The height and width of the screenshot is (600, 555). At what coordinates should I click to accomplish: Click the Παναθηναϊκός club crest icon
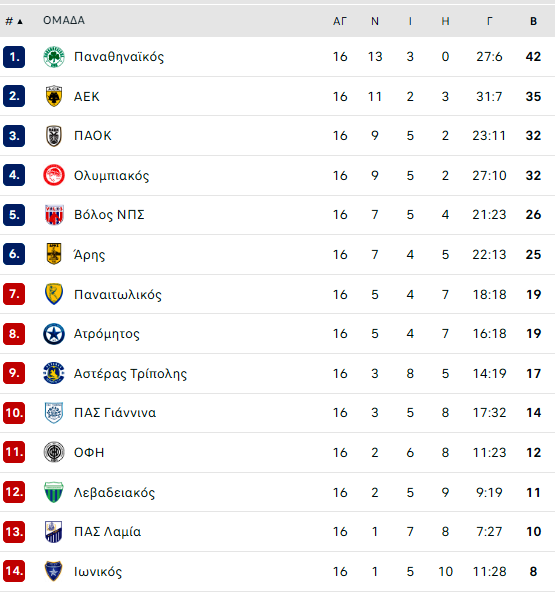click(54, 57)
